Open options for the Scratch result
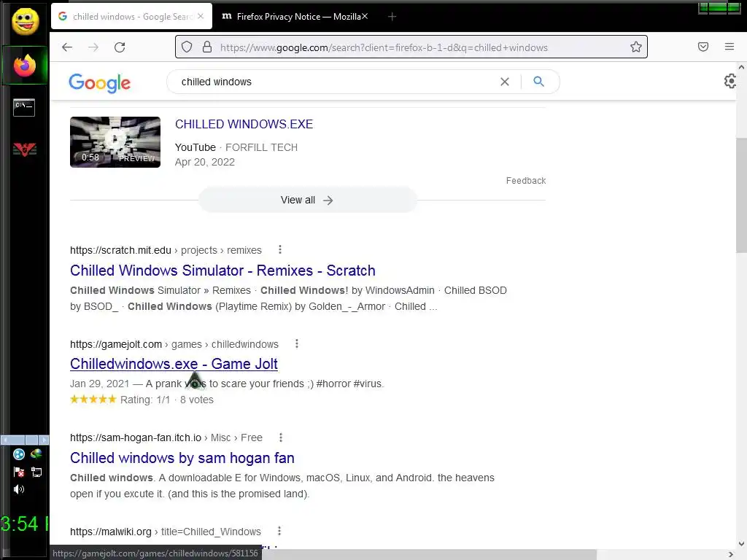 click(x=280, y=249)
